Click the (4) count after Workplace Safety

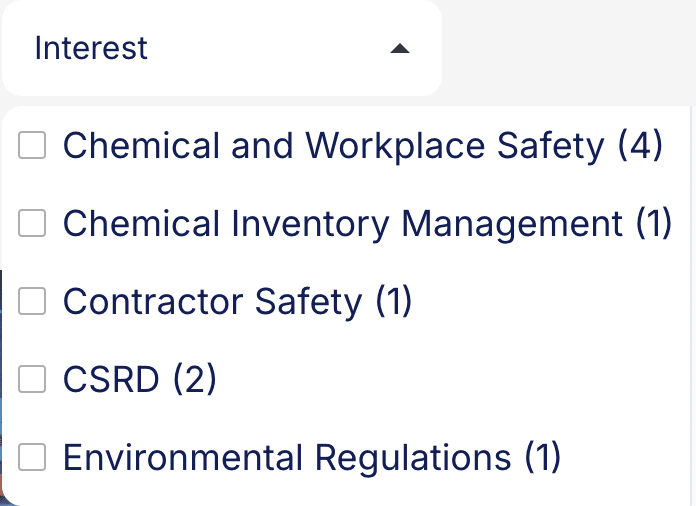pyautogui.click(x=640, y=146)
